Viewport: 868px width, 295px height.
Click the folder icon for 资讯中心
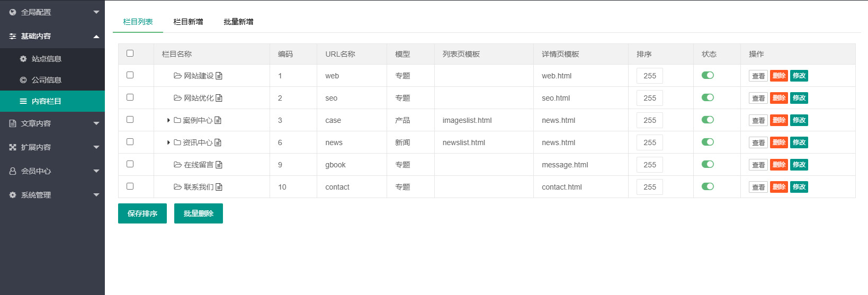coord(177,142)
